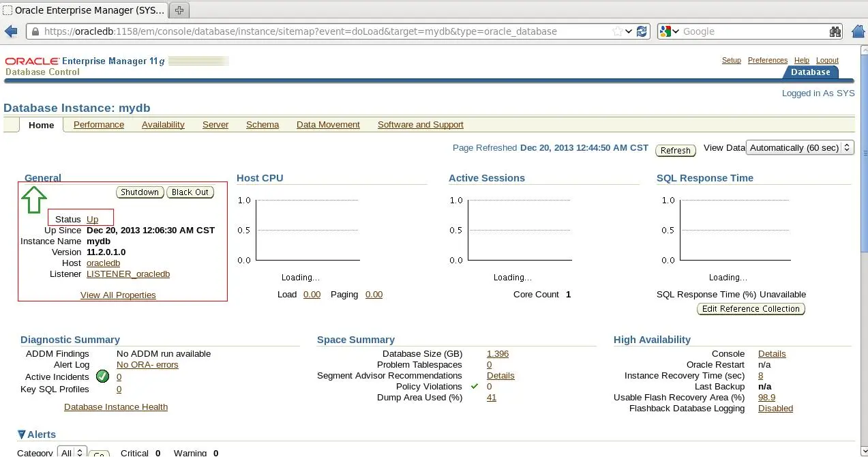Viewport: 868px width, 457px height.
Task: Click the Logged in As SYS text
Action: pos(818,93)
